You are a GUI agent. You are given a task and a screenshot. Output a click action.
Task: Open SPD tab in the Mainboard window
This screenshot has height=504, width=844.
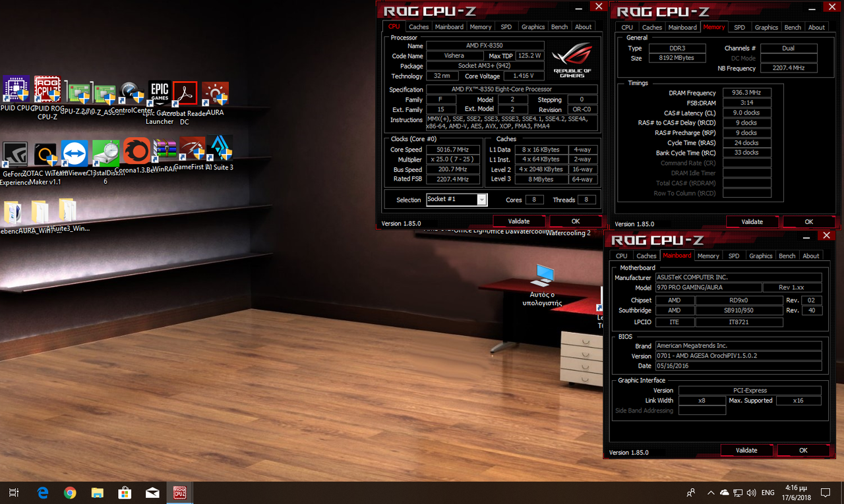click(x=734, y=256)
